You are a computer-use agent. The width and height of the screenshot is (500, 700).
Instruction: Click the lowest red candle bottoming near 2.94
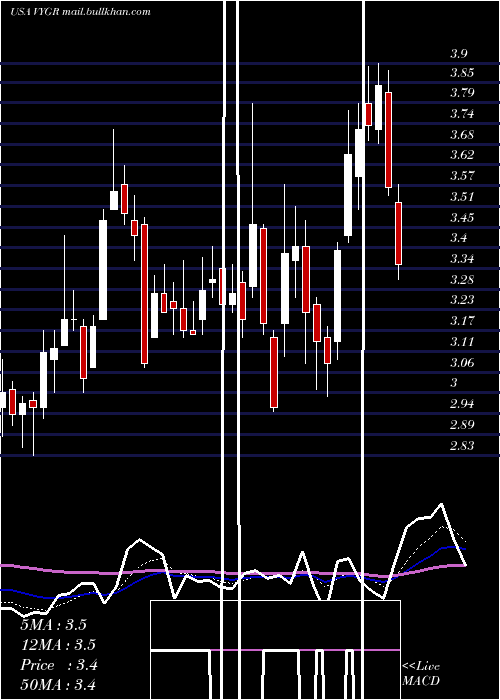tap(274, 372)
